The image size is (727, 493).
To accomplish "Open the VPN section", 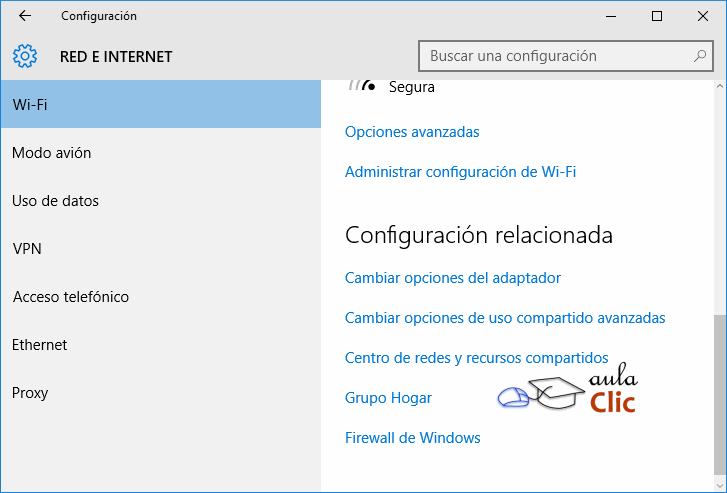I will coord(27,249).
